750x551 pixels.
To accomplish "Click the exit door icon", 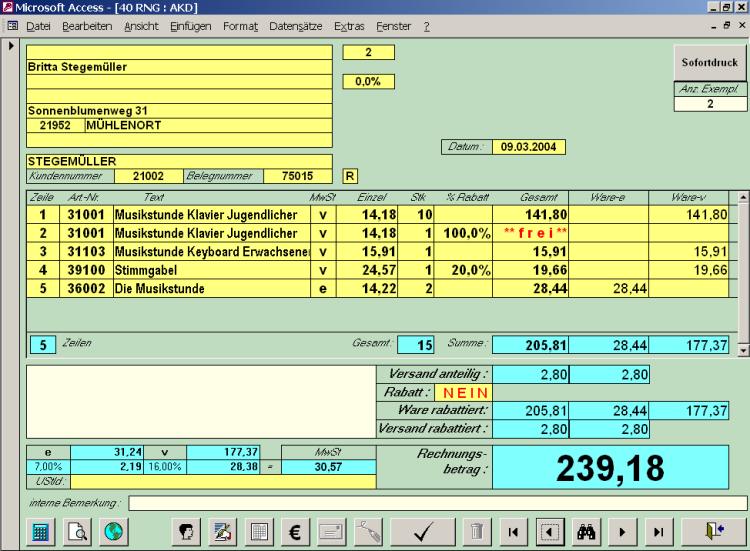I will tap(711, 532).
